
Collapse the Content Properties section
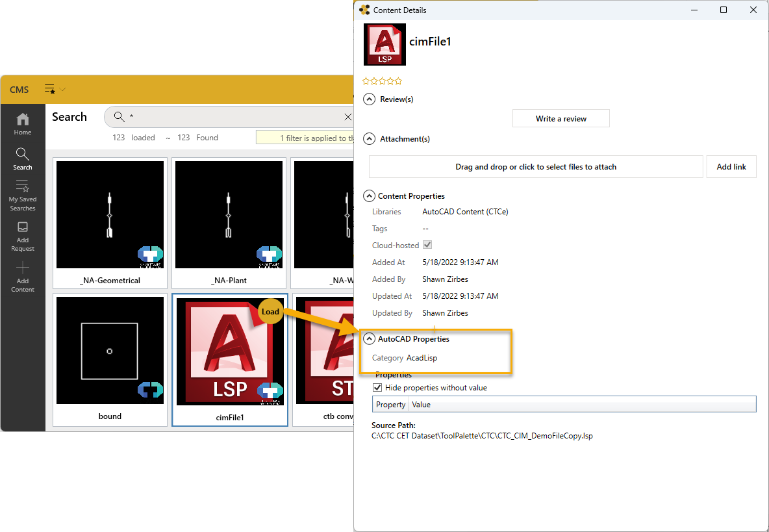(x=369, y=196)
